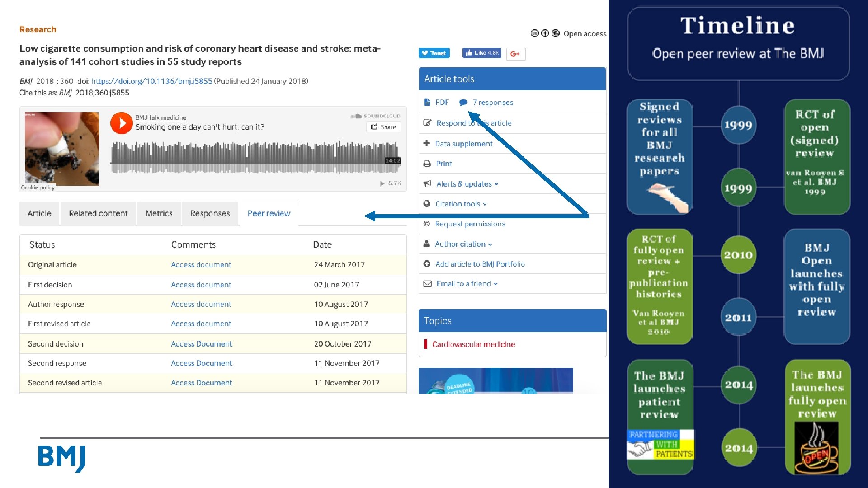Viewport: 868px width, 488px height.
Task: Open the Responses tab
Action: (210, 213)
